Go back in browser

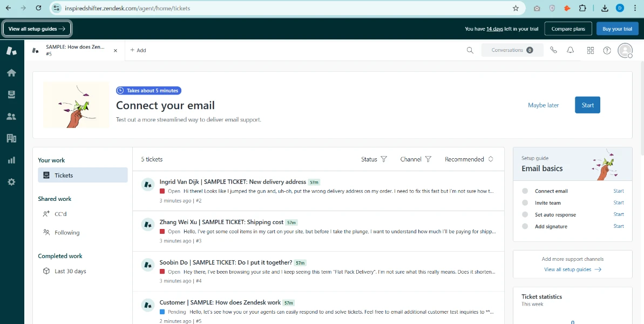click(8, 8)
